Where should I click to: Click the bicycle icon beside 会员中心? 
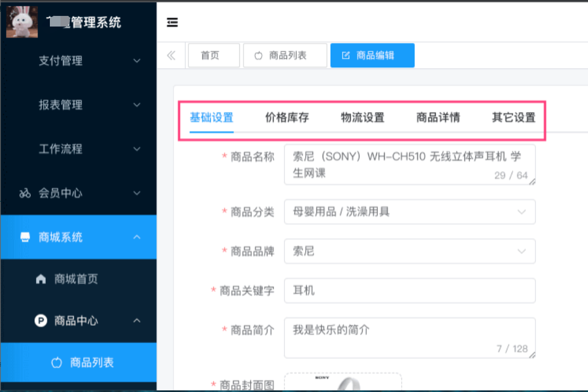pyautogui.click(x=25, y=193)
